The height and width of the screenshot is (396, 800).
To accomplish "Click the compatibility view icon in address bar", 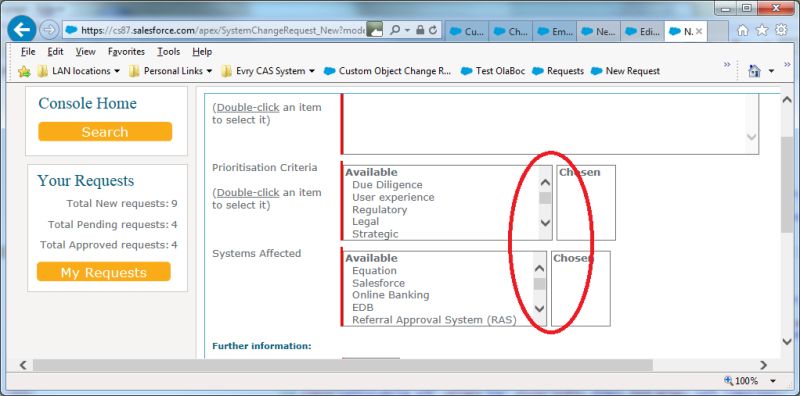I will 374,30.
